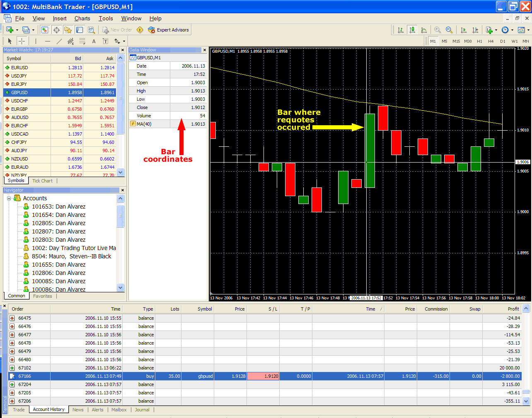
Task: Open the Insert menu
Action: [60, 18]
